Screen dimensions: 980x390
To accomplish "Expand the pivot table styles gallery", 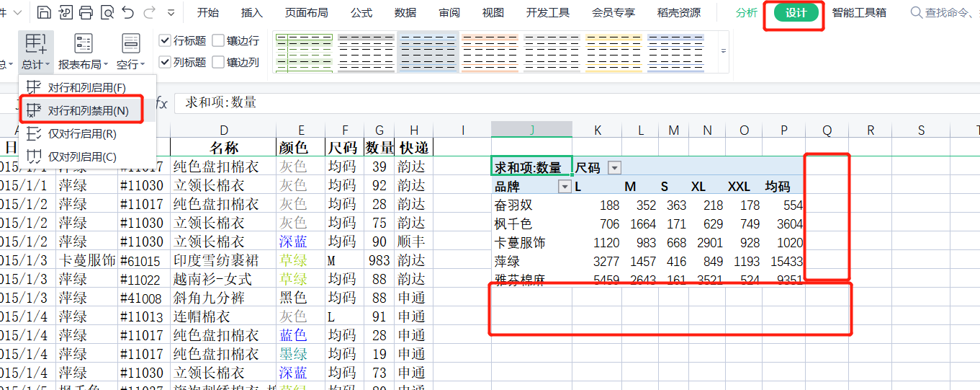I will pyautogui.click(x=724, y=51).
